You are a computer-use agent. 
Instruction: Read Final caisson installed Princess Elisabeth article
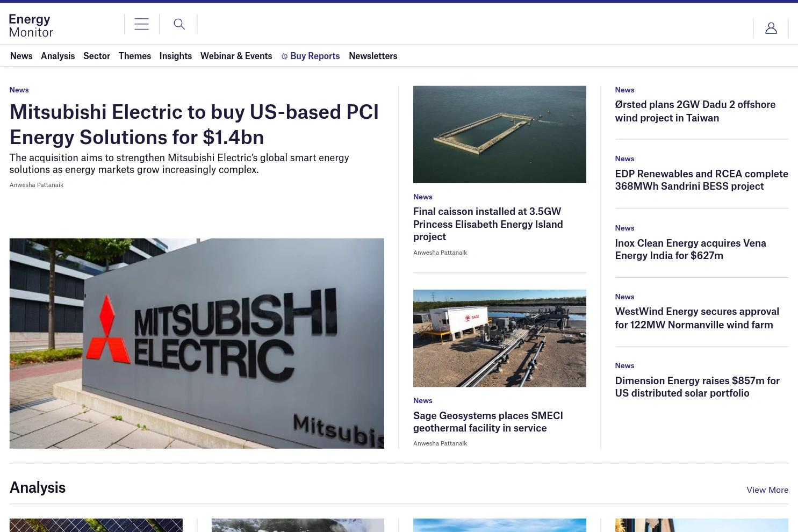coord(488,224)
